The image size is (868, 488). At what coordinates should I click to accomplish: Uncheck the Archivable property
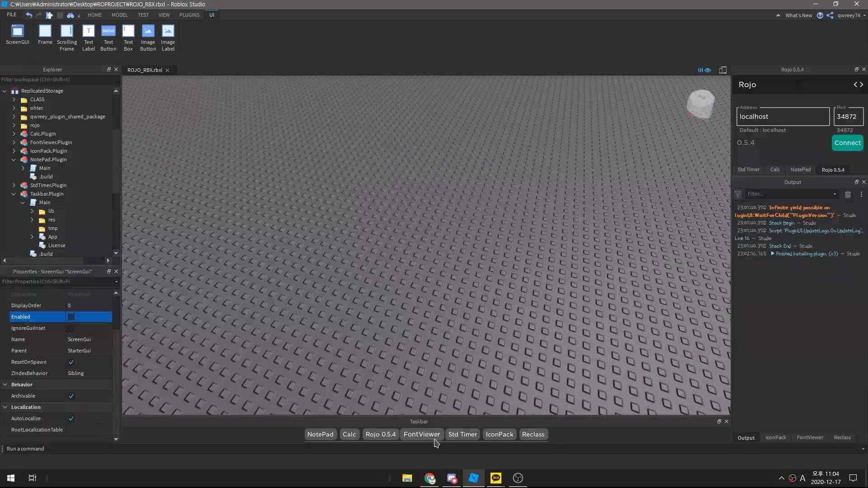click(71, 396)
